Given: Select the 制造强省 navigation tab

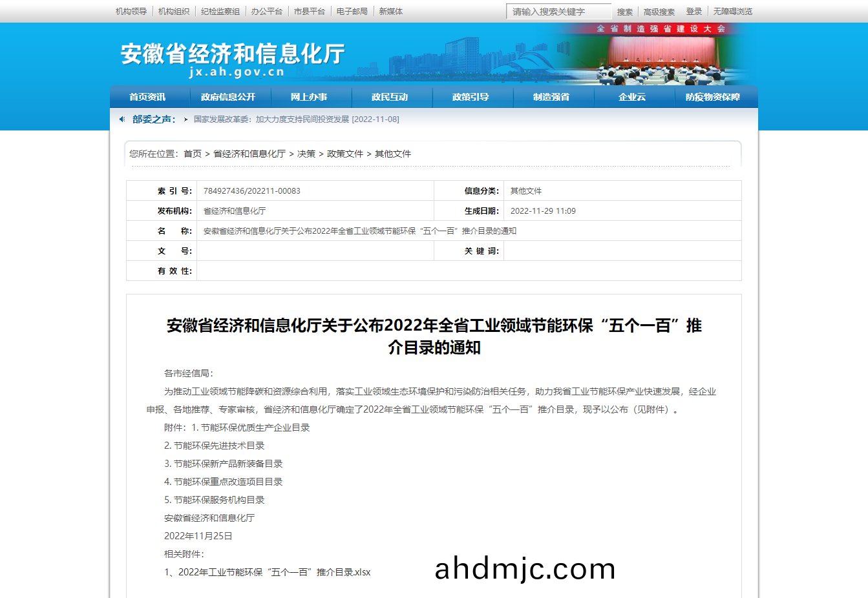Looking at the screenshot, I should point(551,97).
